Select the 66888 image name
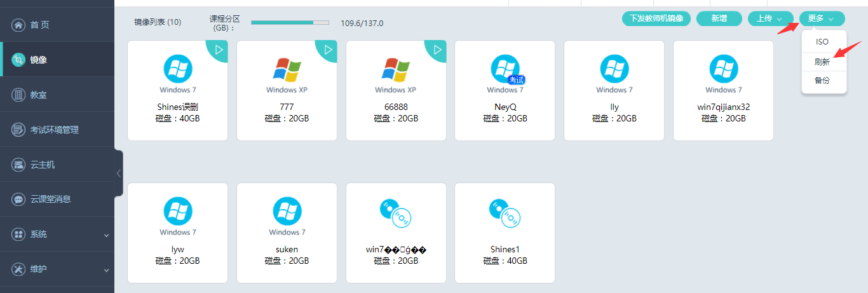Viewport: 868px width, 293px height. 395,107
